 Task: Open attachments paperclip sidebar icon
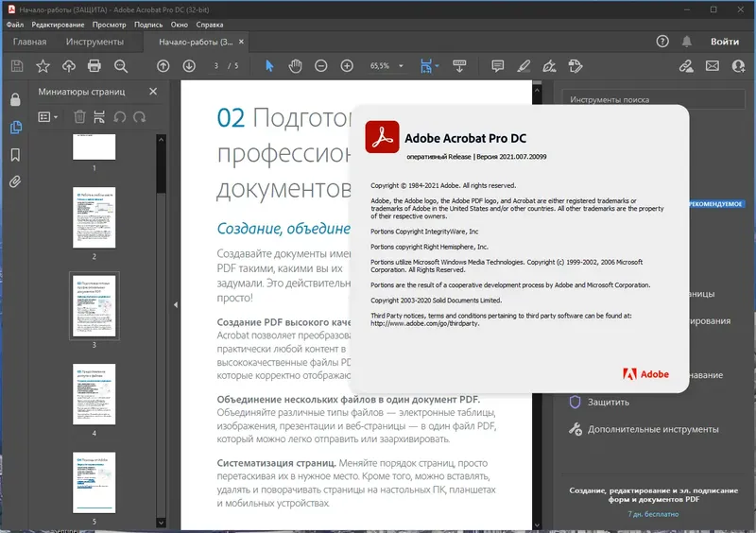point(15,181)
